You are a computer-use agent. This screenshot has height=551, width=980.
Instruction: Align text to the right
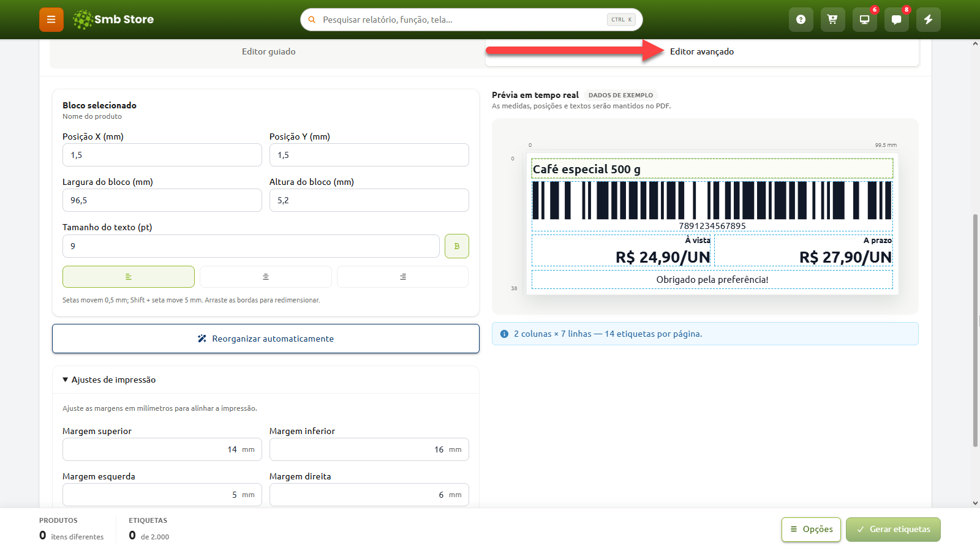pyautogui.click(x=402, y=277)
